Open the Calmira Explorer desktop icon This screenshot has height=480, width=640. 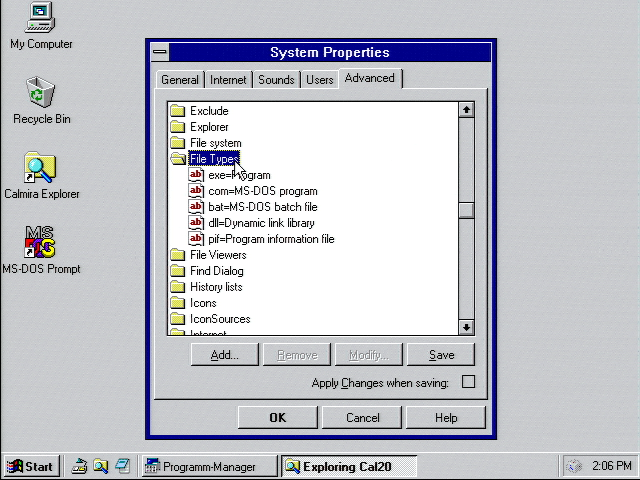point(40,168)
